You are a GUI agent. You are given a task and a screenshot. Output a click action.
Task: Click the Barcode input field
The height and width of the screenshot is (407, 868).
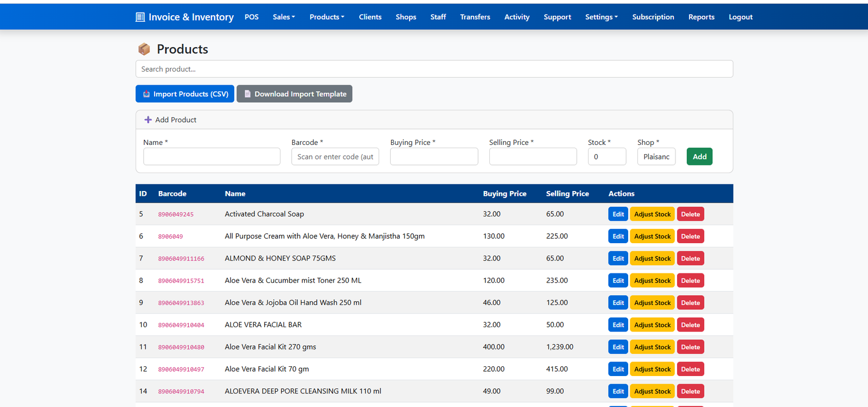click(335, 157)
